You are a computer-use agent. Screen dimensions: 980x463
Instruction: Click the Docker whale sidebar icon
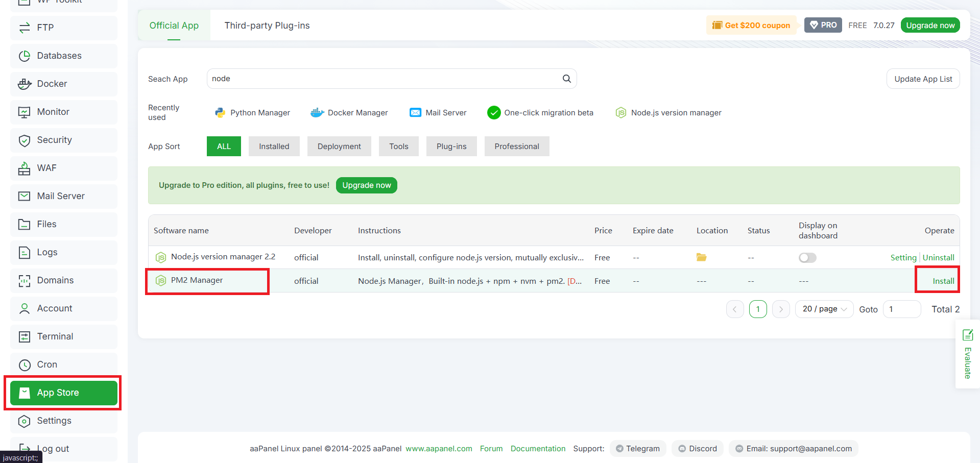point(25,84)
